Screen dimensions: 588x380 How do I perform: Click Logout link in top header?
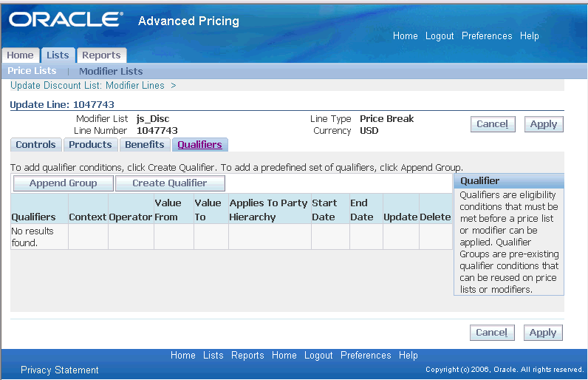(x=440, y=36)
